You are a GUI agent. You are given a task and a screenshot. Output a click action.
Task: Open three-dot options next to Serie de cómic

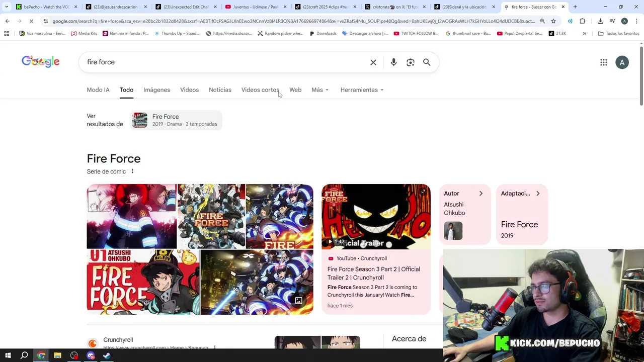point(132,171)
